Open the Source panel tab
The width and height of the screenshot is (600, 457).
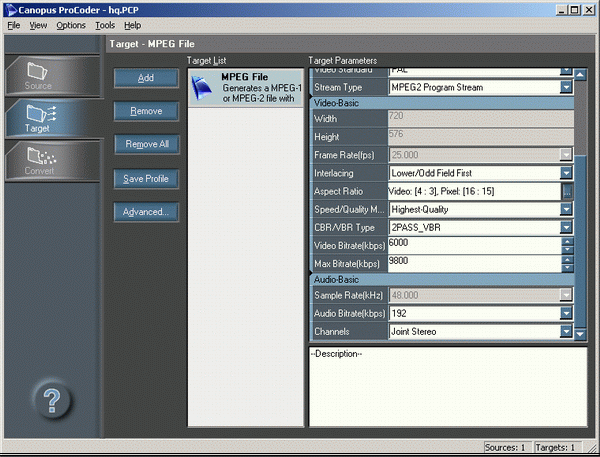pos(52,76)
